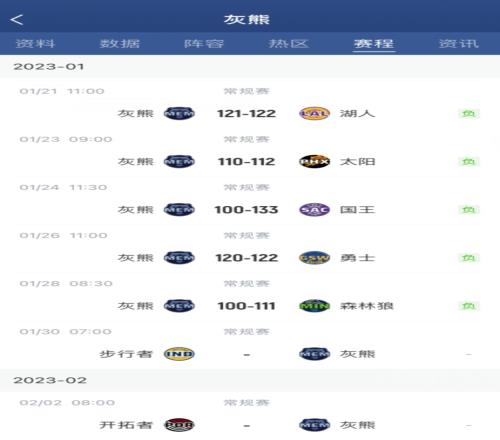Open the Suns (PHX) team logo
500x440 pixels.
click(314, 162)
